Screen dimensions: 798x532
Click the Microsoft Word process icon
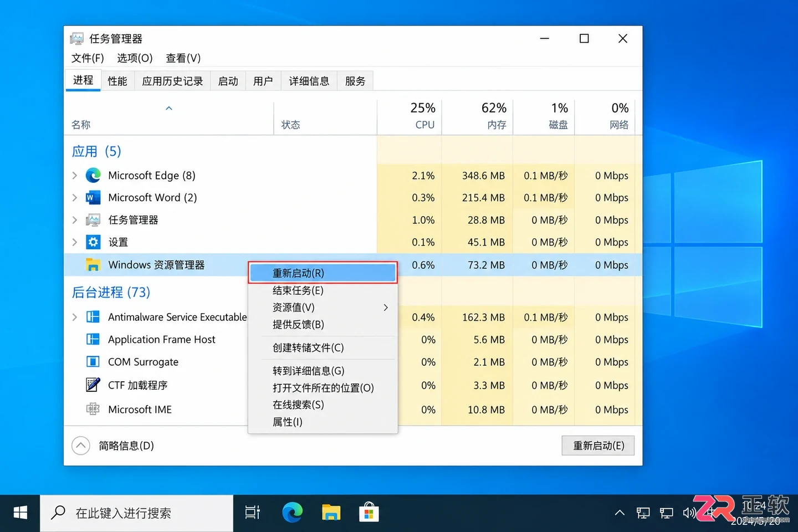(93, 198)
